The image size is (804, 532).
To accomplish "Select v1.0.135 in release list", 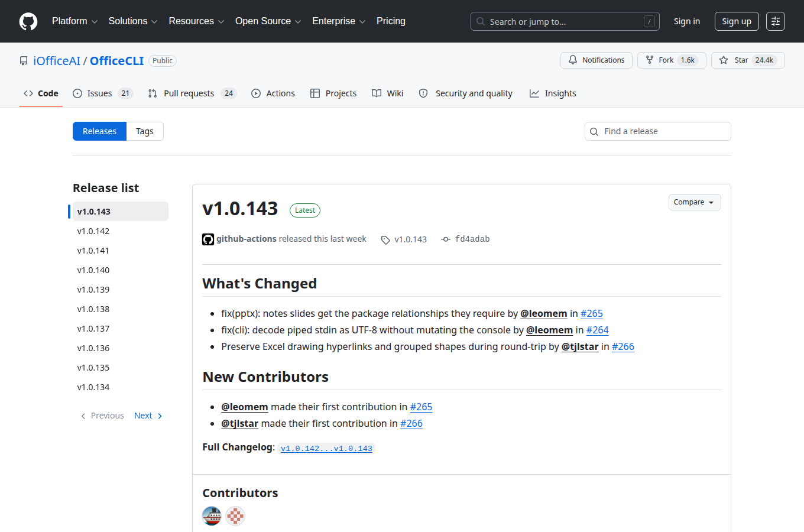I will [x=120, y=368].
